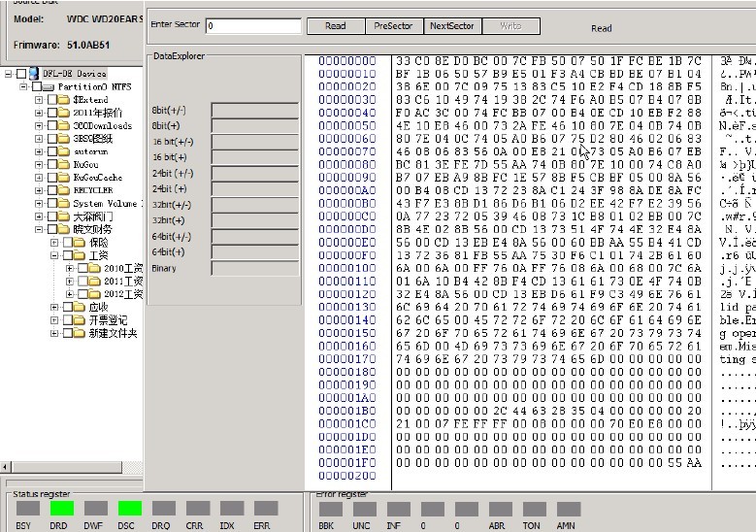Expand the 2010工资 folder node
Viewport: 756px width, 532px height.
click(x=70, y=269)
